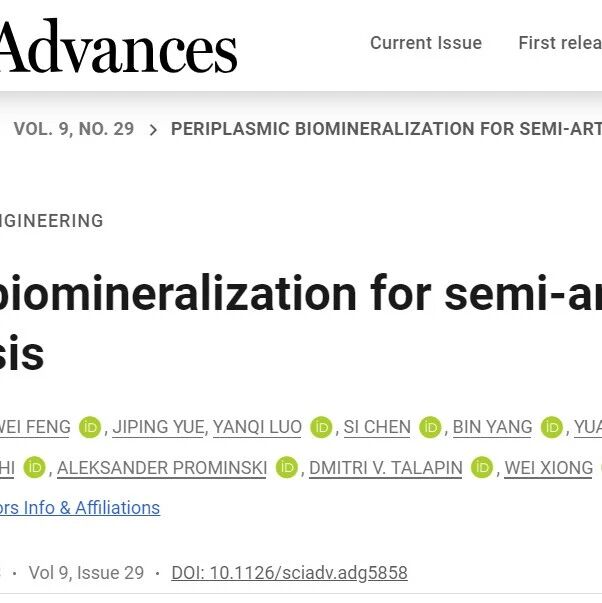The height and width of the screenshot is (603, 602).
Task: Open author Si Chen link
Action: 377,427
